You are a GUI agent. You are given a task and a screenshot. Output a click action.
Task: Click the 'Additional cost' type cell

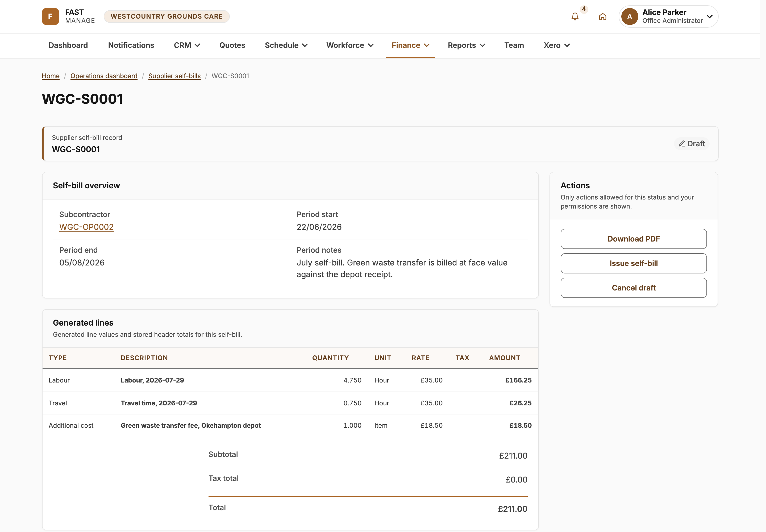tap(71, 425)
